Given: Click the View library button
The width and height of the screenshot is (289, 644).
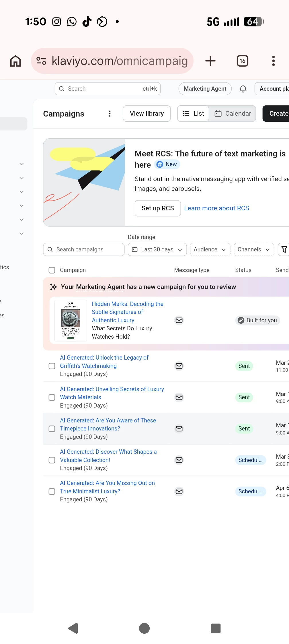Looking at the screenshot, I should click(147, 114).
